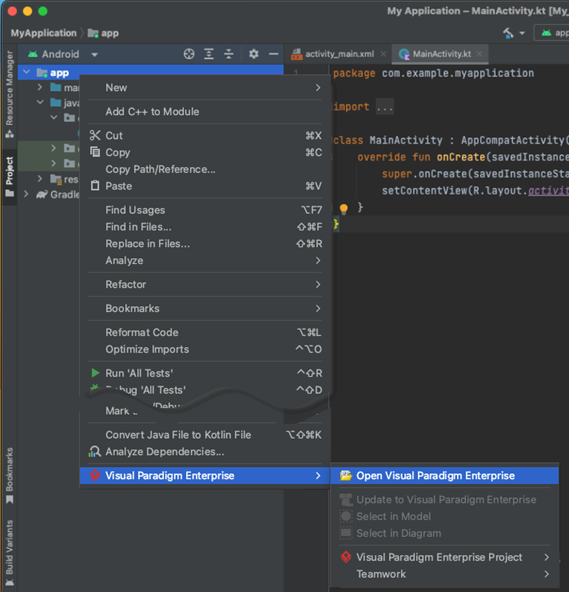Choose Copy Path/Reference...

click(x=205, y=170)
